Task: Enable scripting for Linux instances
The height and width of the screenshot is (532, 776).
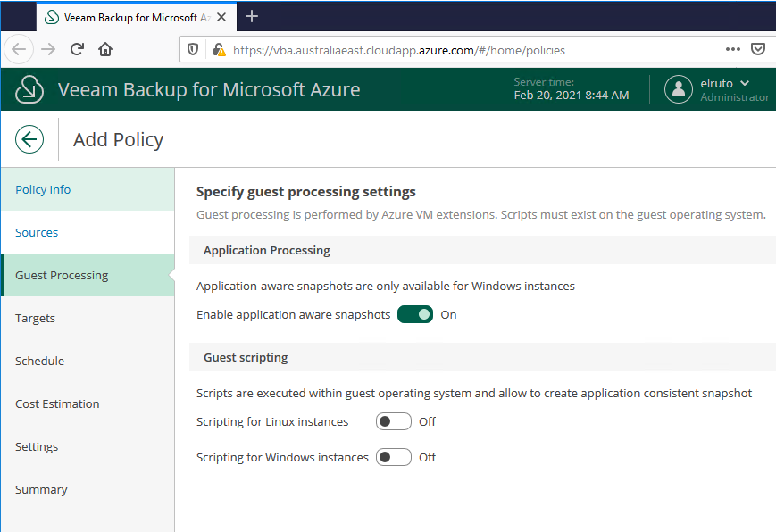Action: coord(393,421)
